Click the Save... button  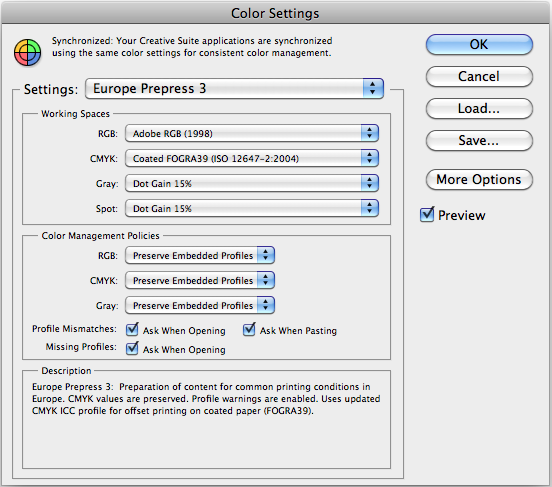[x=479, y=141]
